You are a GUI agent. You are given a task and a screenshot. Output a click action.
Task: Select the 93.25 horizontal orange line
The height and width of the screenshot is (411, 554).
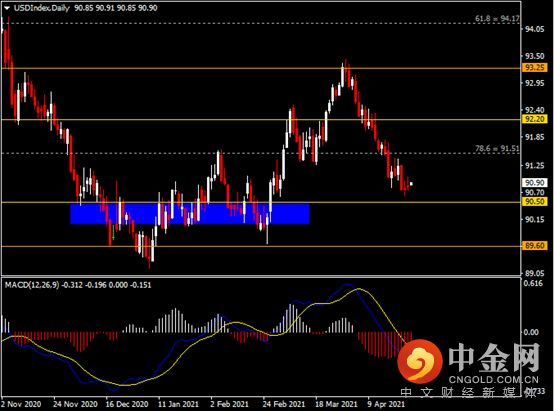(x=261, y=68)
